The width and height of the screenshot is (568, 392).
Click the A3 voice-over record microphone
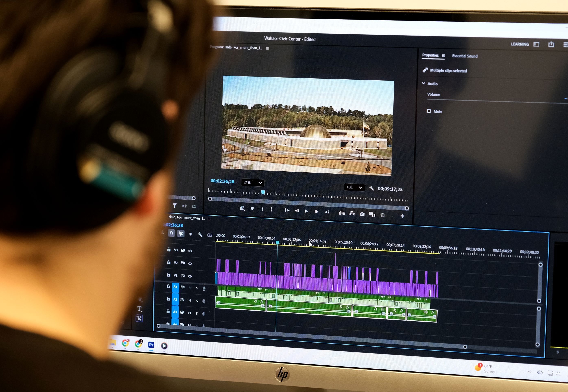pos(203,313)
